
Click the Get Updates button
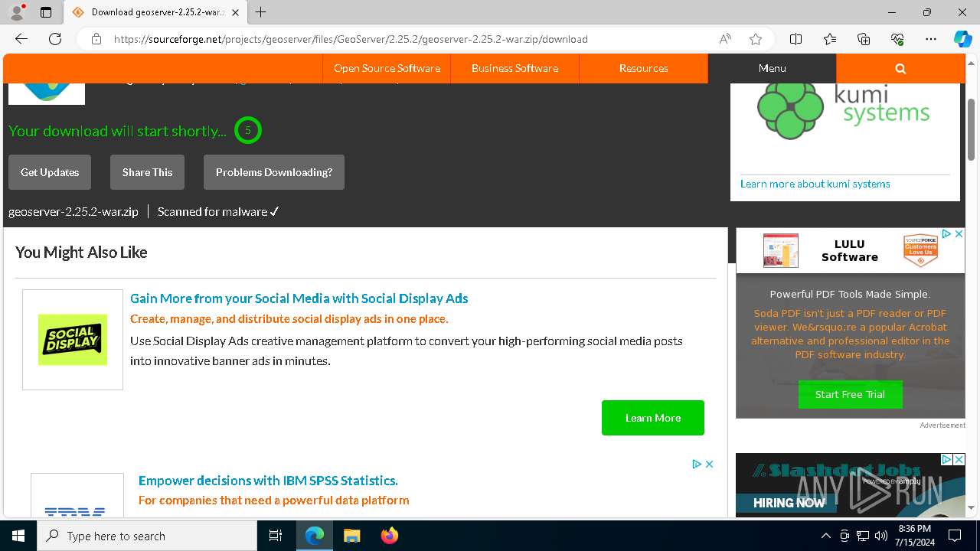50,172
